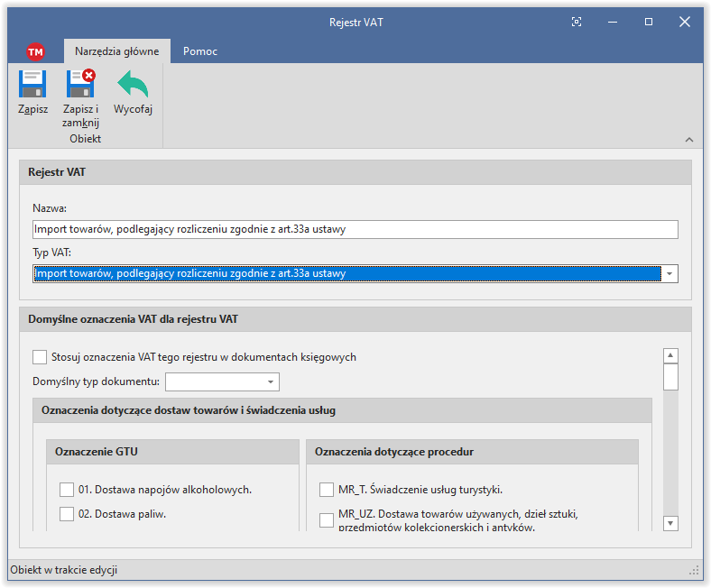Viewport: 711px width, 588px height.
Task: Click the Zapisz i zamknij icon
Action: pyautogui.click(x=80, y=86)
